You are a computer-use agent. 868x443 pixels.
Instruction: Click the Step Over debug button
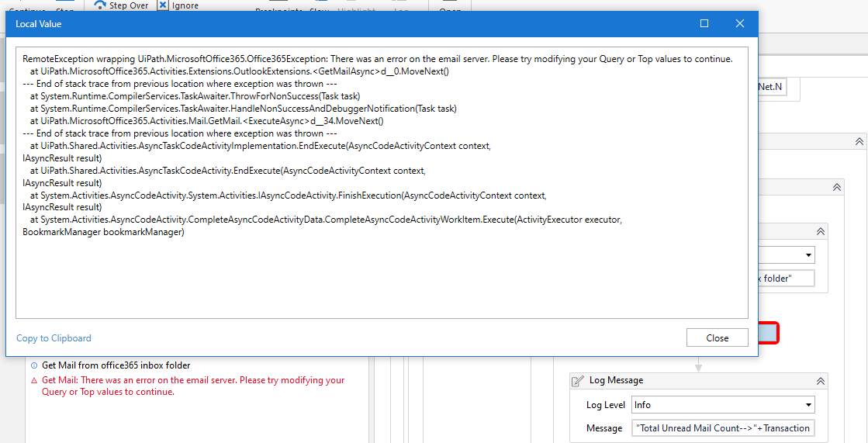click(122, 5)
